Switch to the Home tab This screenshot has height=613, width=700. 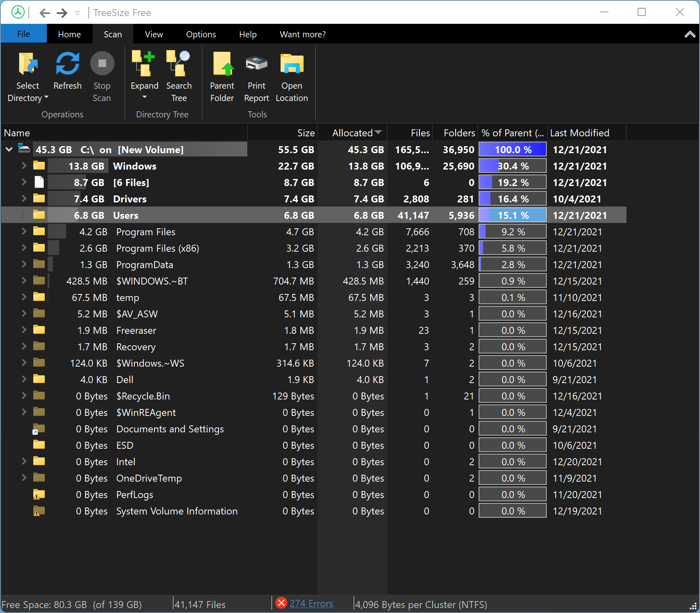coord(69,34)
